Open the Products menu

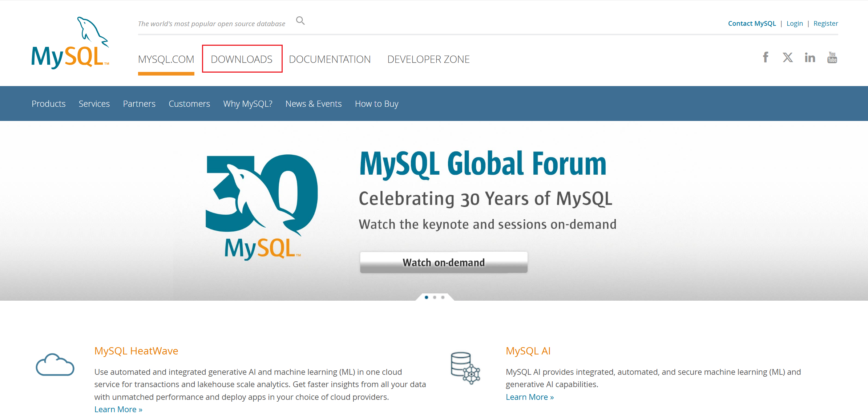click(x=49, y=104)
